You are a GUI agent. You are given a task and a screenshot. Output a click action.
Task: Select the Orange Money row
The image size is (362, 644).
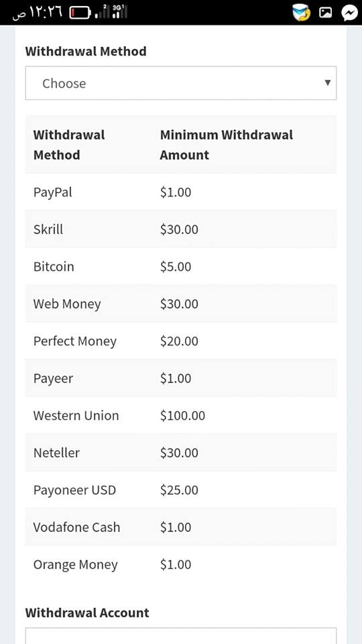(181, 564)
